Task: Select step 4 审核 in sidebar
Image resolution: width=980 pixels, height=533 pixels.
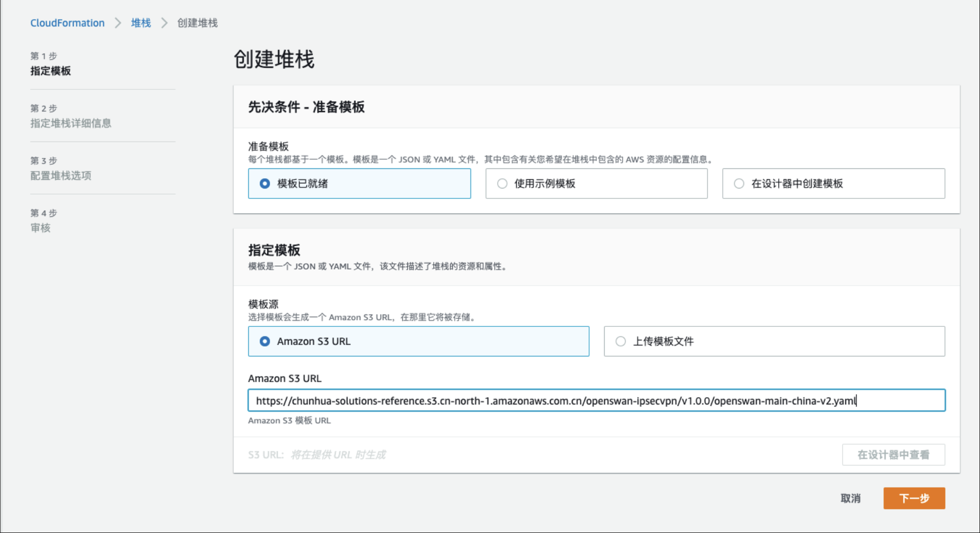Action: click(40, 228)
